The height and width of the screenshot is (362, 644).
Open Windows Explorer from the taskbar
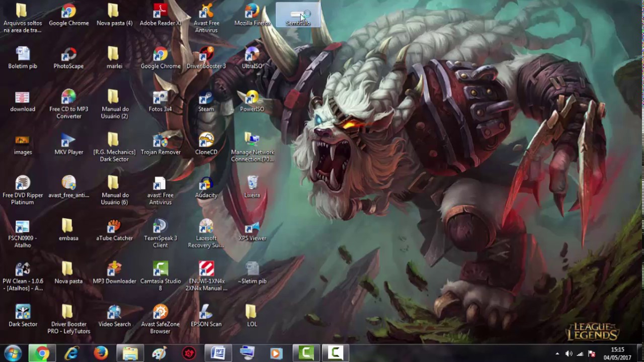pos(130,353)
